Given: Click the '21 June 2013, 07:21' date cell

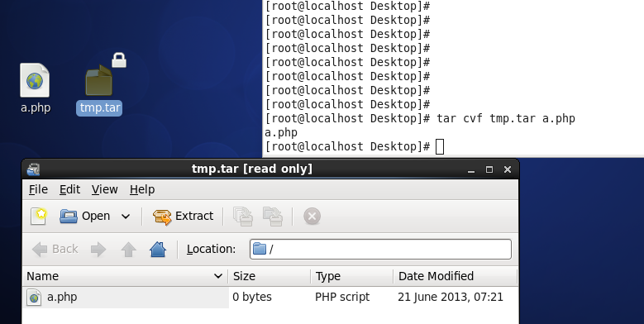Looking at the screenshot, I should tap(451, 297).
